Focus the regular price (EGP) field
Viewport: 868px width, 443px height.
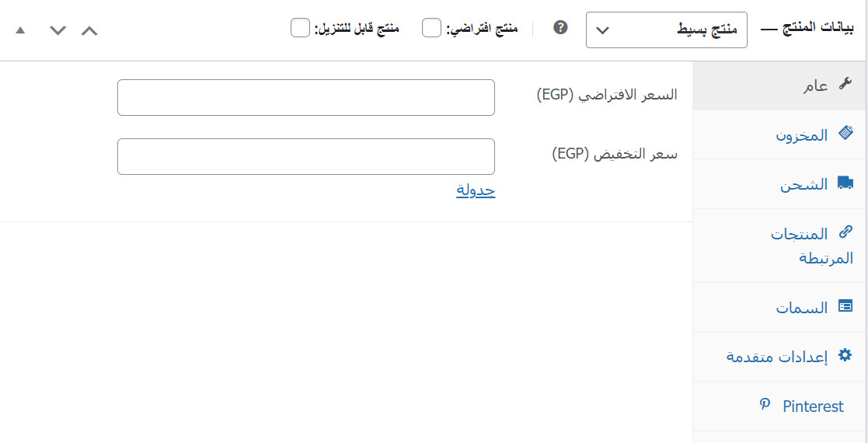[x=306, y=98]
